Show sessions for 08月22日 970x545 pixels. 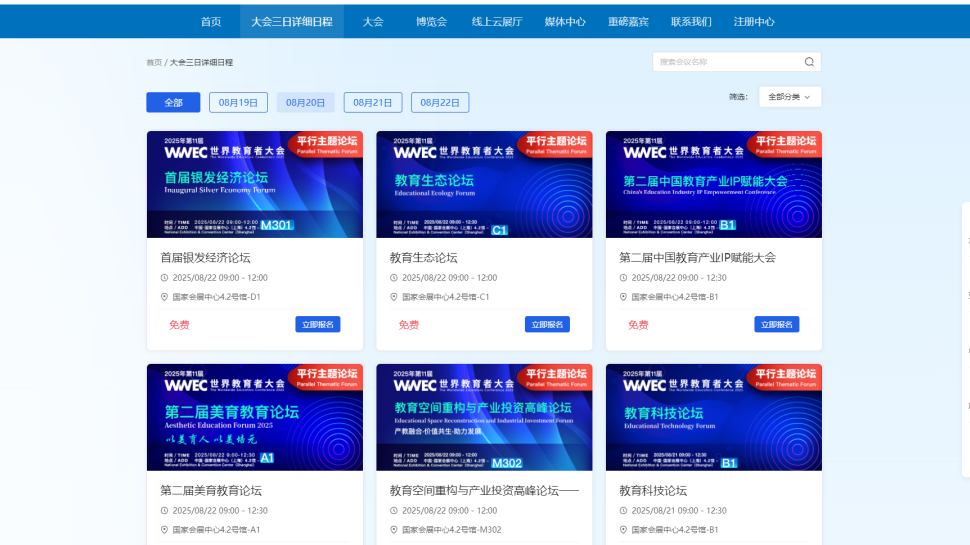pos(440,103)
